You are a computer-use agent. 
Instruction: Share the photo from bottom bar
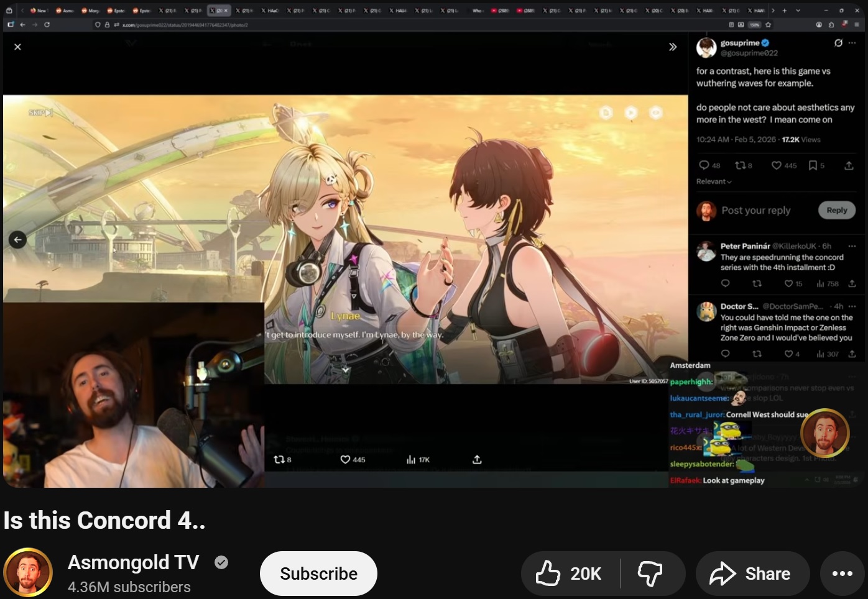pyautogui.click(x=477, y=459)
